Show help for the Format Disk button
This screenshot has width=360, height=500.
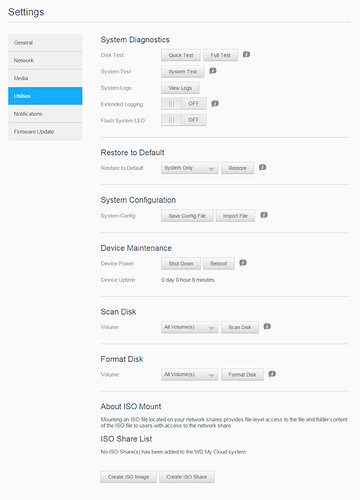272,374
